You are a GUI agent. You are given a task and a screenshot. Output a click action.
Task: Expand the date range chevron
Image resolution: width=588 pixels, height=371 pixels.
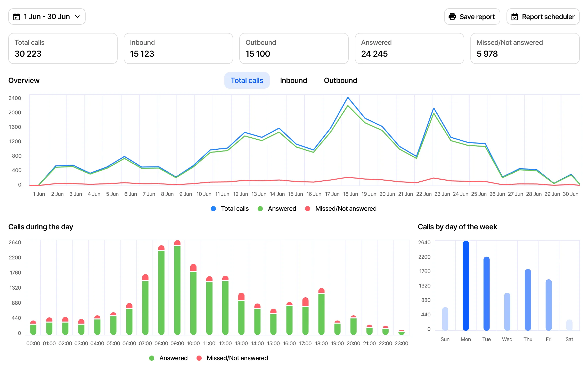click(77, 17)
